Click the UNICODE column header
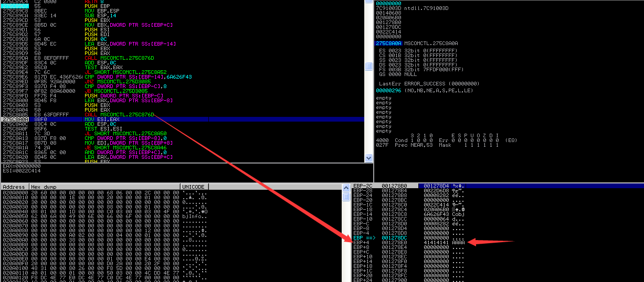This screenshot has height=282, width=644. pos(193,187)
